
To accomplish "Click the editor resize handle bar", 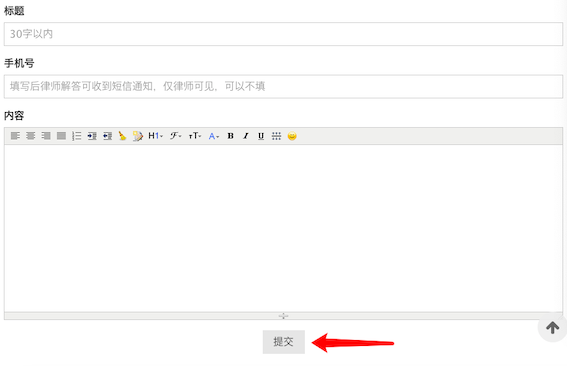I will click(x=284, y=316).
